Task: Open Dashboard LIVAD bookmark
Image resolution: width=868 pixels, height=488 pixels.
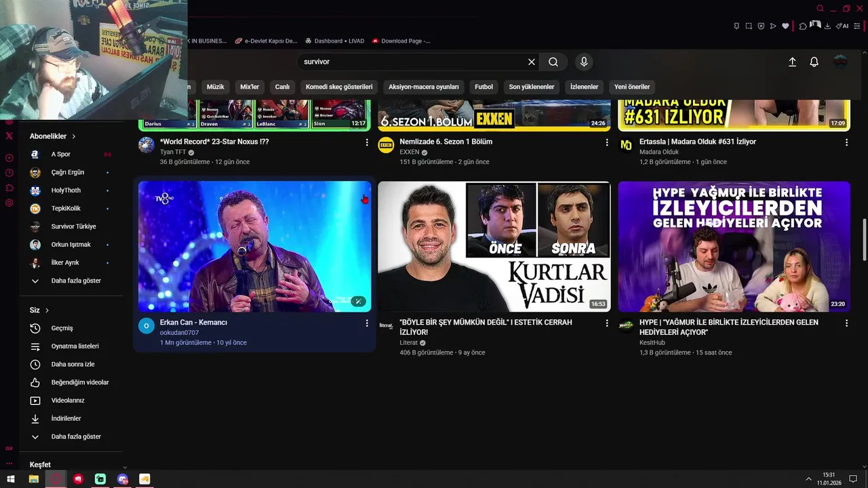Action: (334, 41)
